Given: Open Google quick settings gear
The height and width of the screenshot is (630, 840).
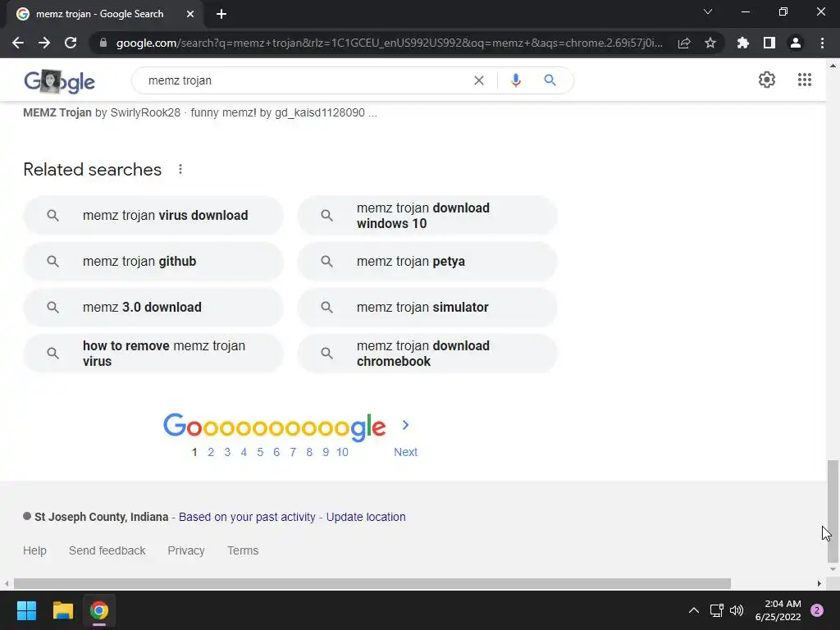Looking at the screenshot, I should point(767,80).
